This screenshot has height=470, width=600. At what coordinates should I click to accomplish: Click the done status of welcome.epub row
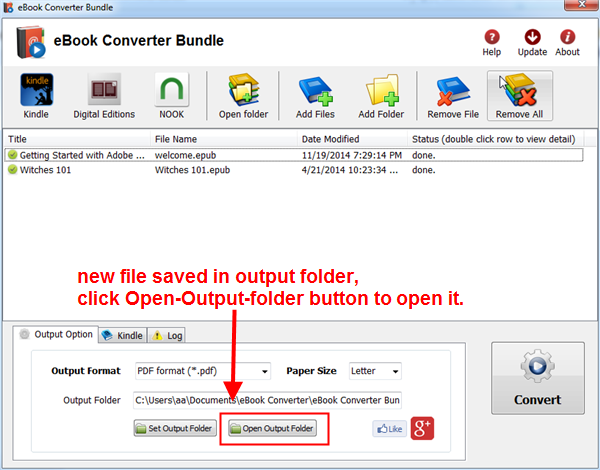424,155
